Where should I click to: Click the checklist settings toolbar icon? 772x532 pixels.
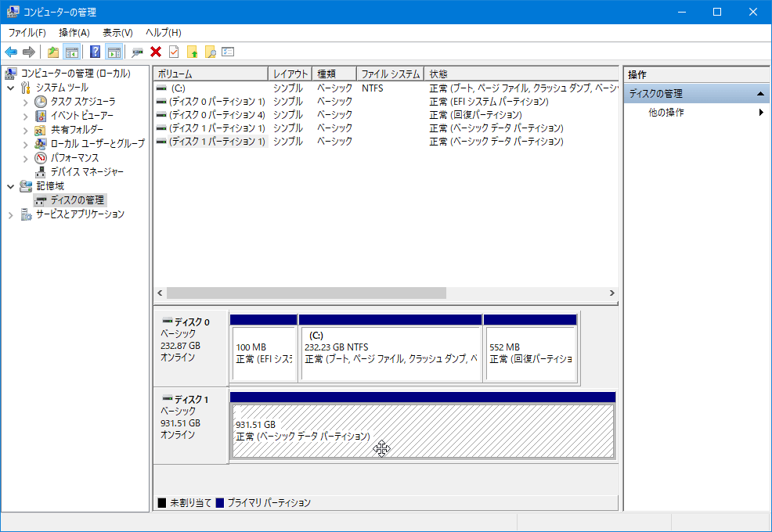click(228, 52)
